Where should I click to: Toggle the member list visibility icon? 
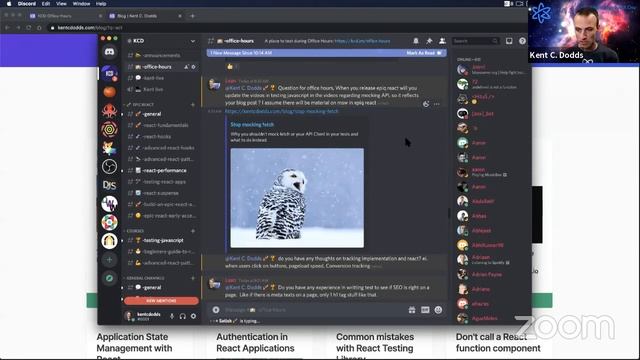pyautogui.click(x=442, y=41)
